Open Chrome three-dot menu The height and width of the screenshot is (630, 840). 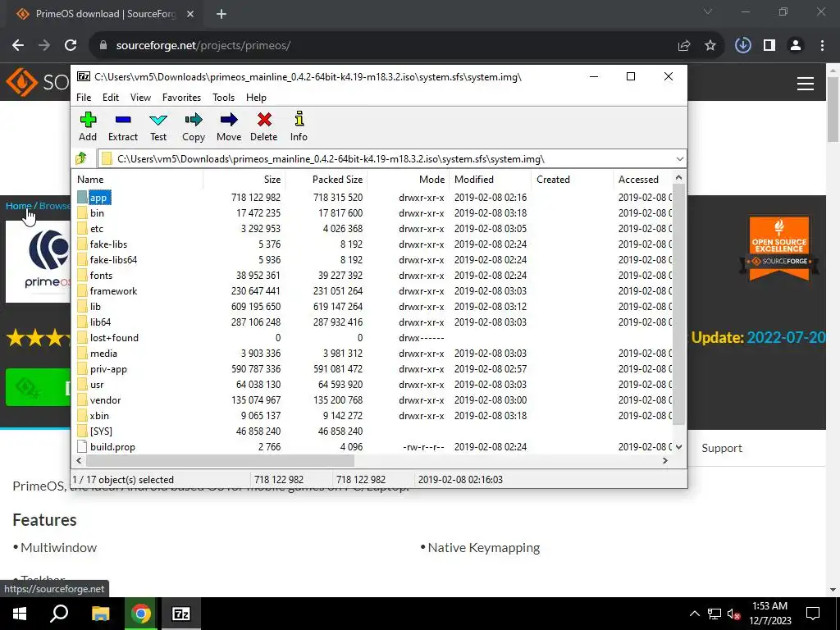pos(822,46)
